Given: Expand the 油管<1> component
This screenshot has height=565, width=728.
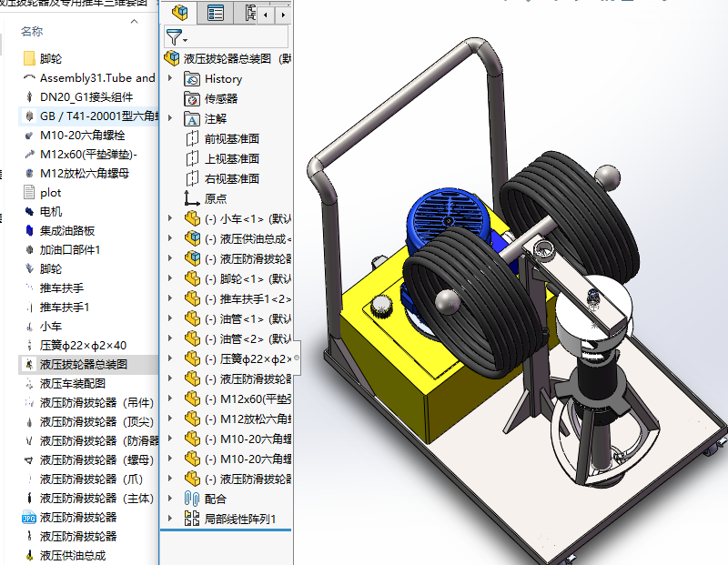Looking at the screenshot, I should (170, 318).
